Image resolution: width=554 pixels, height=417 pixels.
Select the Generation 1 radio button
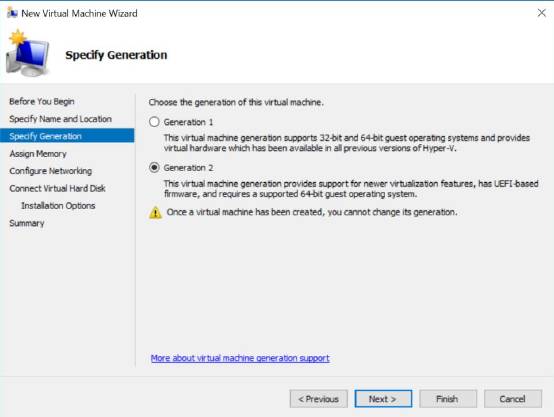tap(154, 122)
